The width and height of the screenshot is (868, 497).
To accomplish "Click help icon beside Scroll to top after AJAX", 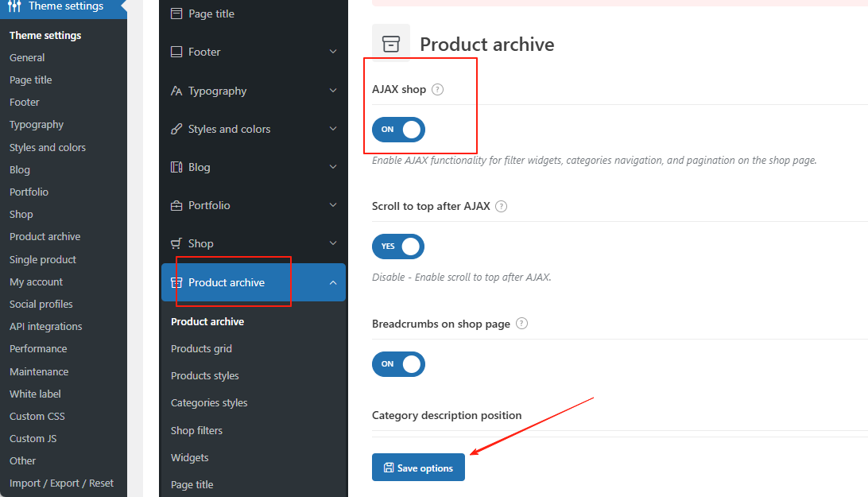I will pos(501,206).
